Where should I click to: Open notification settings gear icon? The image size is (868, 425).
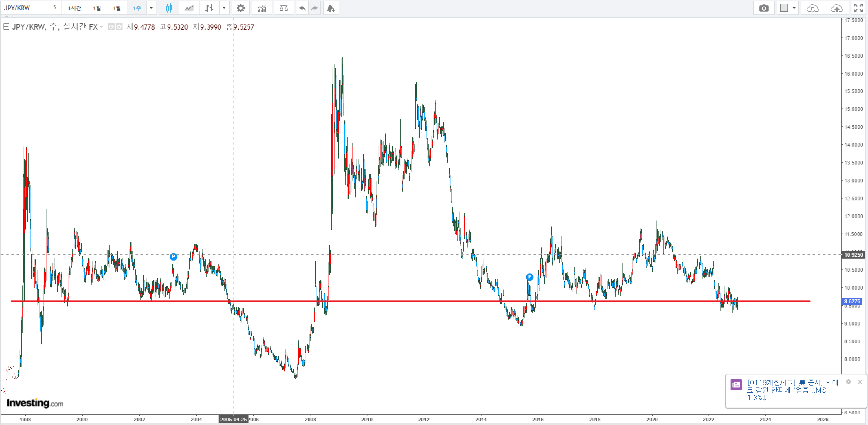(848, 381)
